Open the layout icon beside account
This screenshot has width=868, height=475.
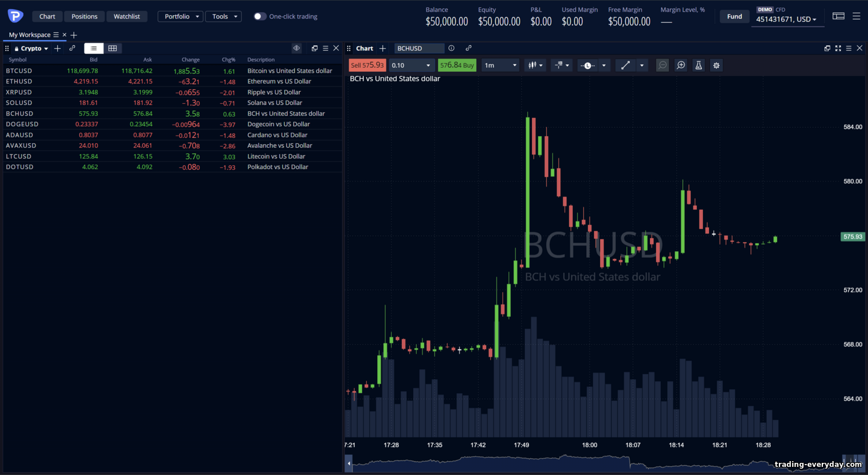click(838, 16)
